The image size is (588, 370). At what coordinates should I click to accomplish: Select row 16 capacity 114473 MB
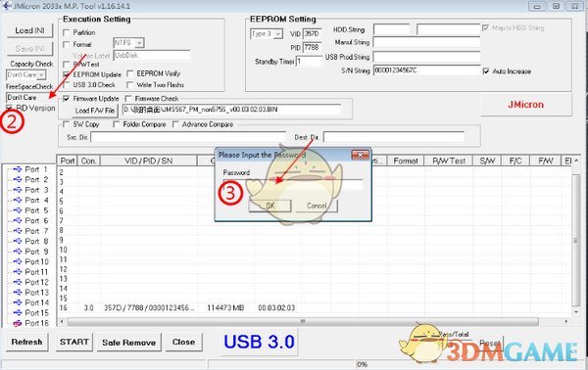coord(225,307)
